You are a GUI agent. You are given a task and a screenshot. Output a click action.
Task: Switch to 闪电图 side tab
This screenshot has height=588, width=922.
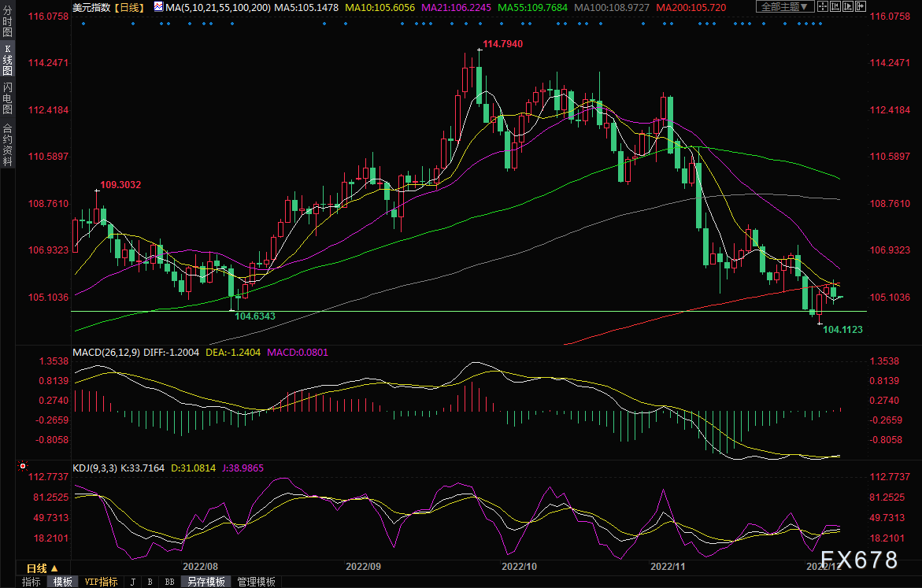point(7,98)
